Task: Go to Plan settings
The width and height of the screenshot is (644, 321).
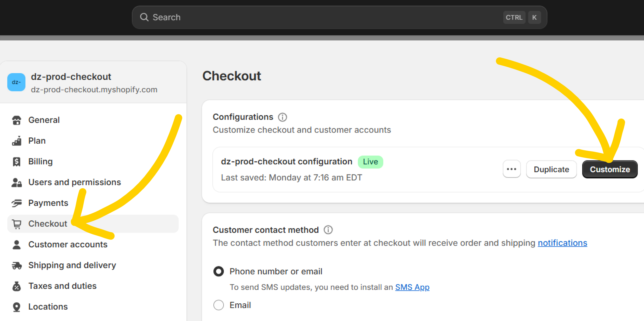Action: (x=93, y=141)
